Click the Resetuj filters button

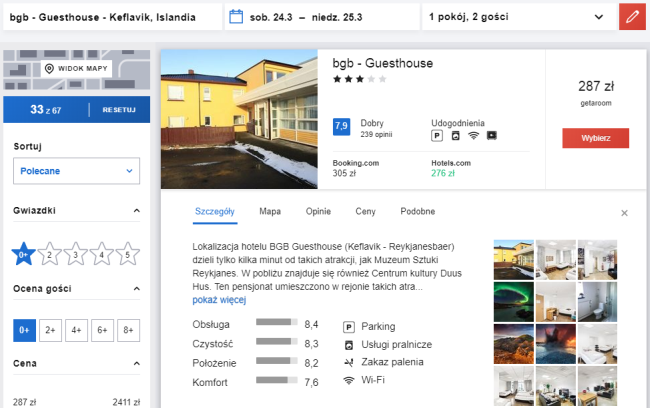pyautogui.click(x=119, y=110)
